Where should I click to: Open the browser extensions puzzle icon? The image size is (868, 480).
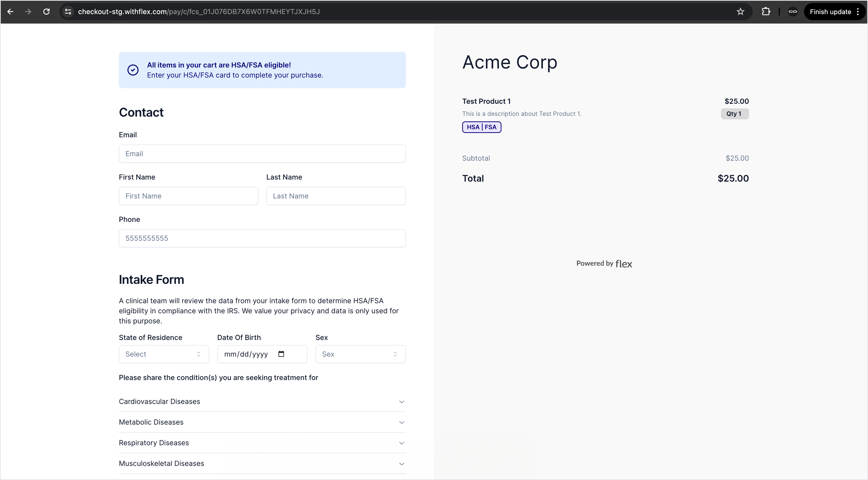(x=766, y=12)
